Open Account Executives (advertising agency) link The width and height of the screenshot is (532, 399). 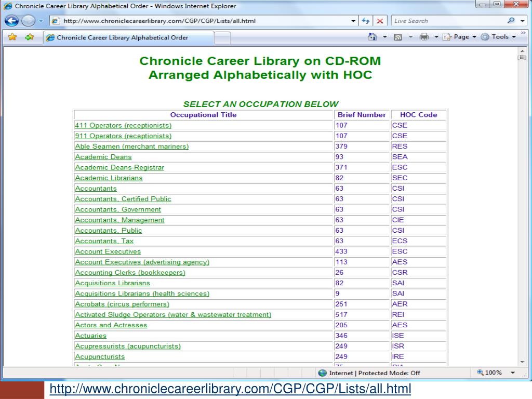142,262
